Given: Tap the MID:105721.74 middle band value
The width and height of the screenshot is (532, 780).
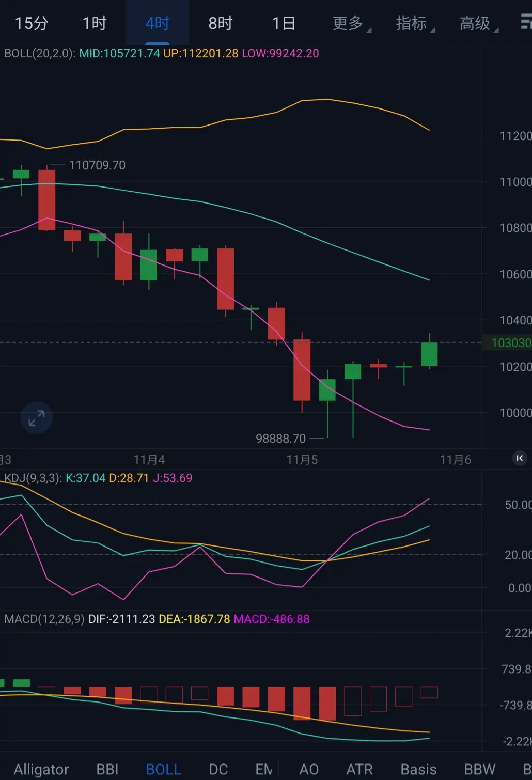Looking at the screenshot, I should tap(119, 53).
